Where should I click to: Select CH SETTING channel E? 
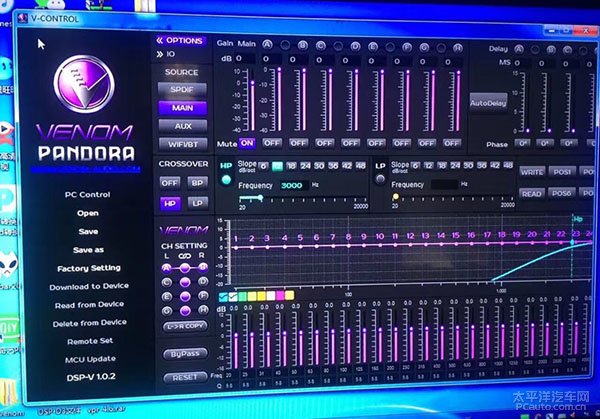click(x=166, y=297)
